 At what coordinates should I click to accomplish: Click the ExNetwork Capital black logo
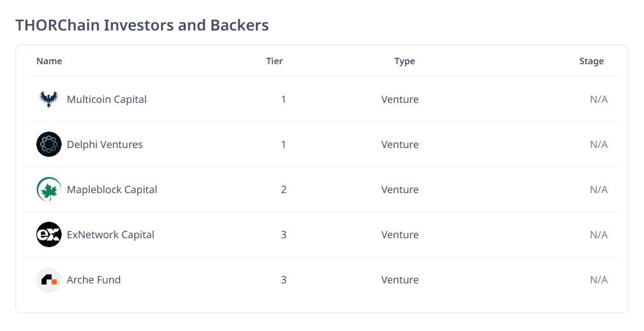[49, 234]
